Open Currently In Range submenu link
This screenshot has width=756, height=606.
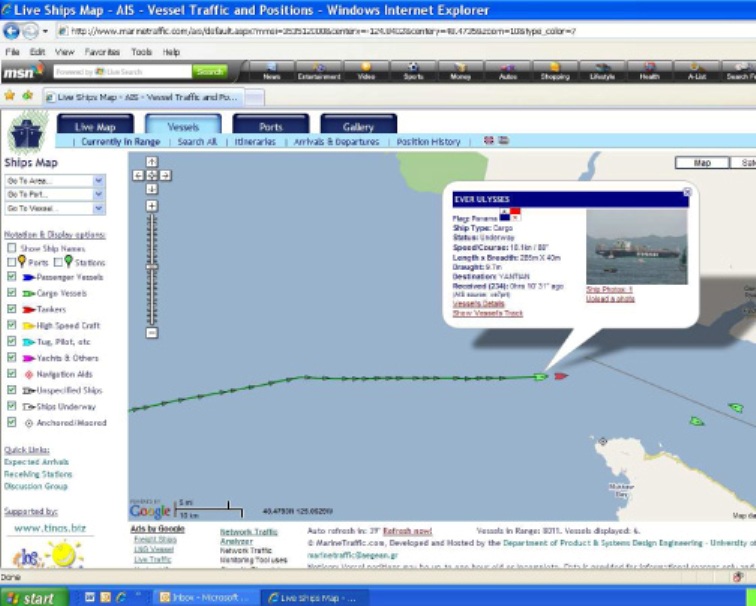121,142
